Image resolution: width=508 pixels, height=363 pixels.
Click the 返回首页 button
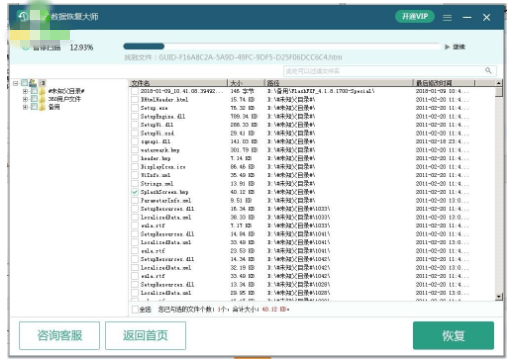(145, 335)
